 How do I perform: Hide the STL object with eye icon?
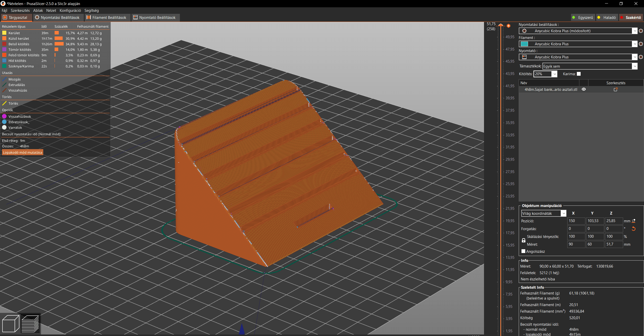coord(584,89)
